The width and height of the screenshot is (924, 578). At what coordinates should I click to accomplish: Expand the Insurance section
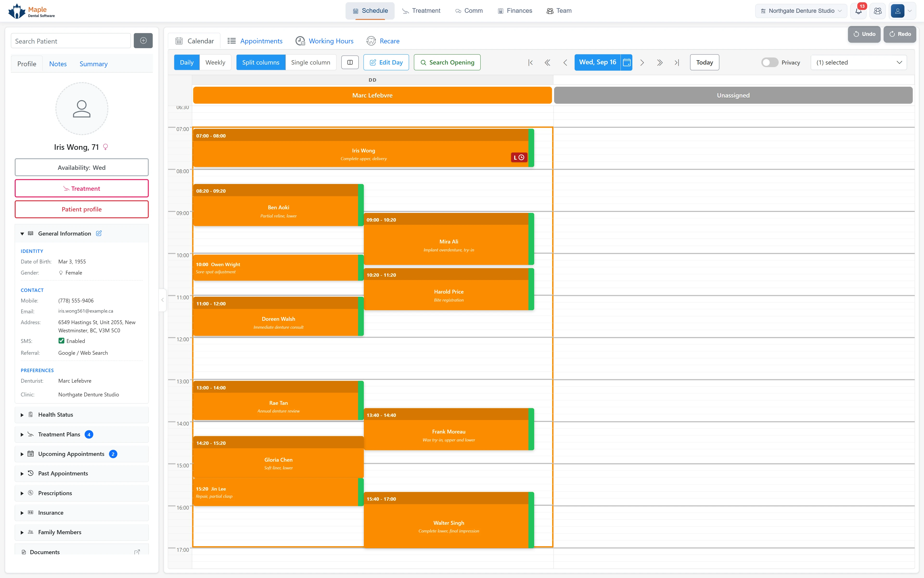tap(82, 513)
